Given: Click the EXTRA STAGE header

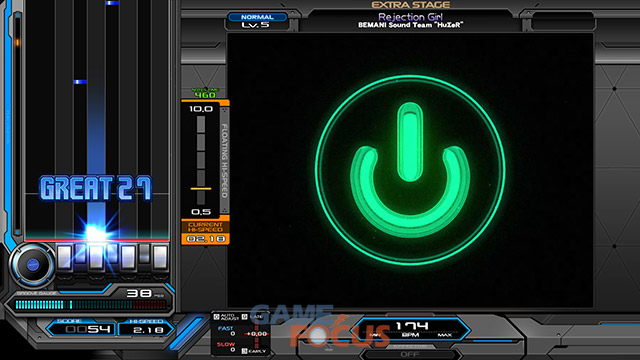Looking at the screenshot, I should (411, 5).
